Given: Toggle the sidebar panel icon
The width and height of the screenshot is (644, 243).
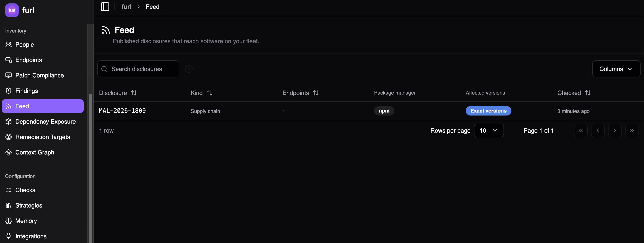Looking at the screenshot, I should coord(105,6).
